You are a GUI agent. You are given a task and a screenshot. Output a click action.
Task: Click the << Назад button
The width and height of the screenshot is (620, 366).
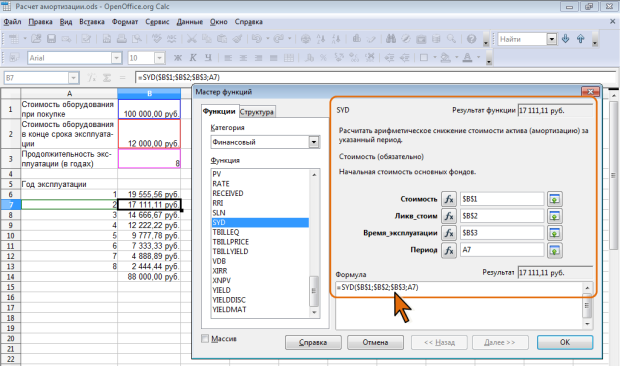pos(439,342)
